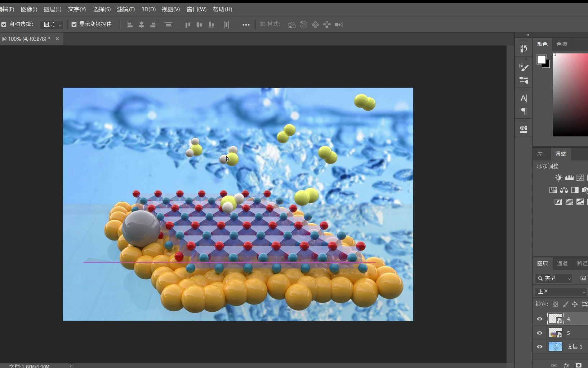Click the align bottom edges icon
The width and height of the screenshot is (588, 368).
click(x=211, y=25)
